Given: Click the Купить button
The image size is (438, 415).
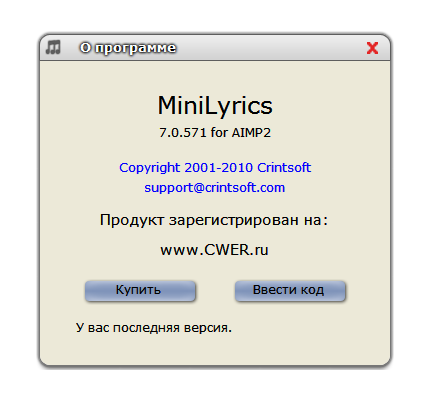Looking at the screenshot, I should pos(140,291).
